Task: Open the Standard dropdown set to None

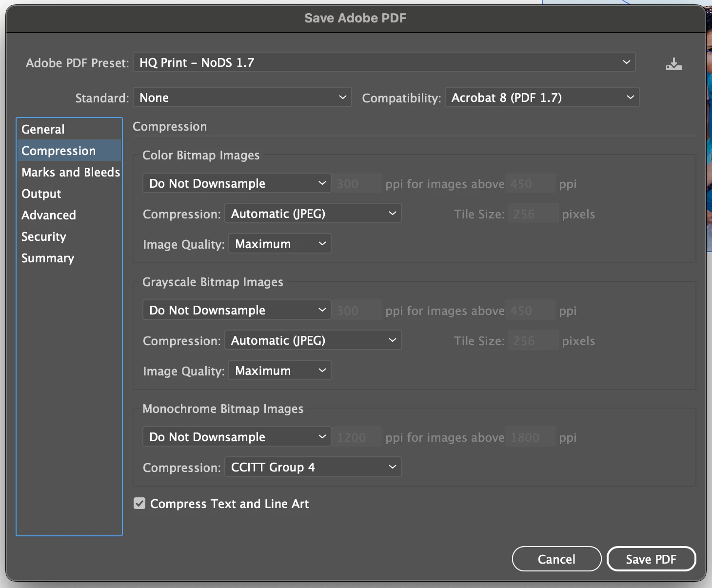Action: click(242, 98)
